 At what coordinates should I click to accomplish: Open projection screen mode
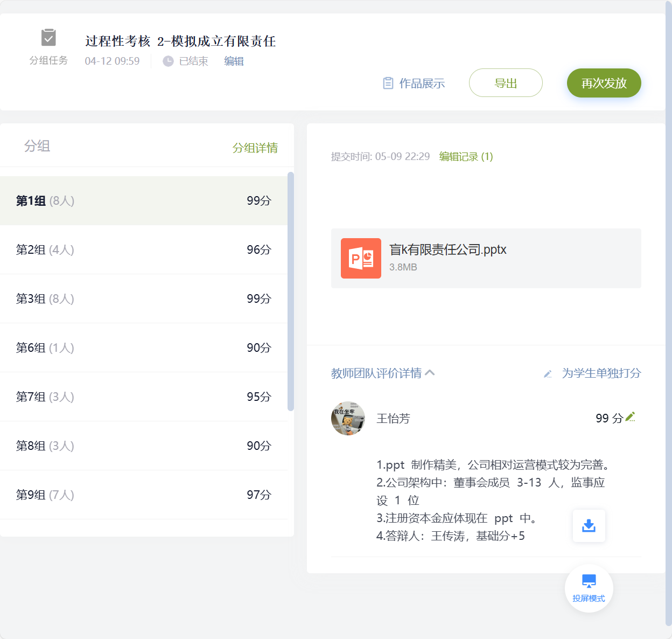pyautogui.click(x=589, y=588)
